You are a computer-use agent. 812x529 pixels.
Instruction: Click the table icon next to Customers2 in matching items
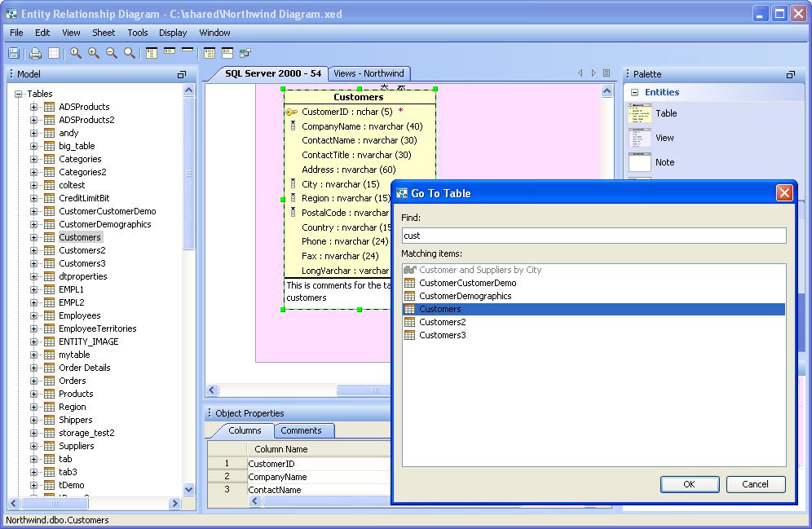point(409,322)
